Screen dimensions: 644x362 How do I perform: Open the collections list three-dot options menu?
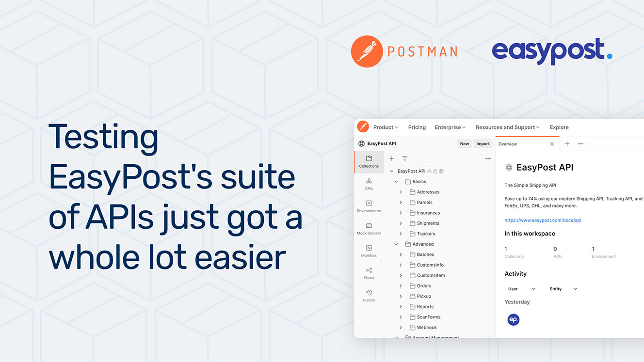click(x=488, y=158)
